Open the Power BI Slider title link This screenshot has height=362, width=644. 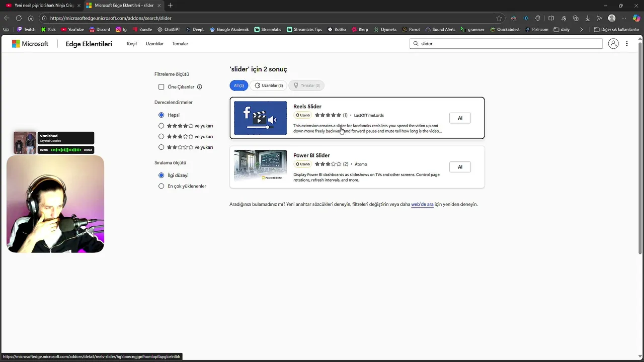click(x=311, y=155)
